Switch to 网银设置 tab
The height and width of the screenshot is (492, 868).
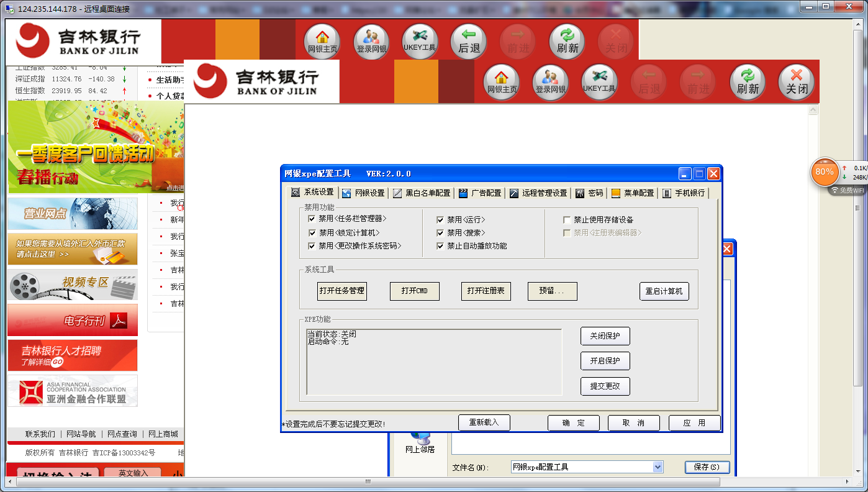coord(364,193)
